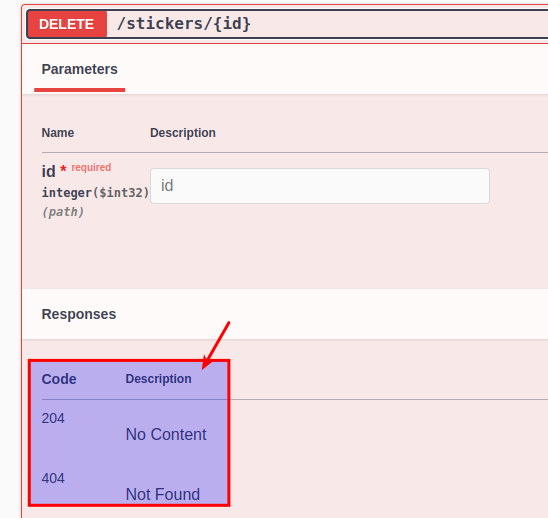Viewport: 548px width, 518px height.
Task: Click the No Content response description
Action: tap(166, 434)
